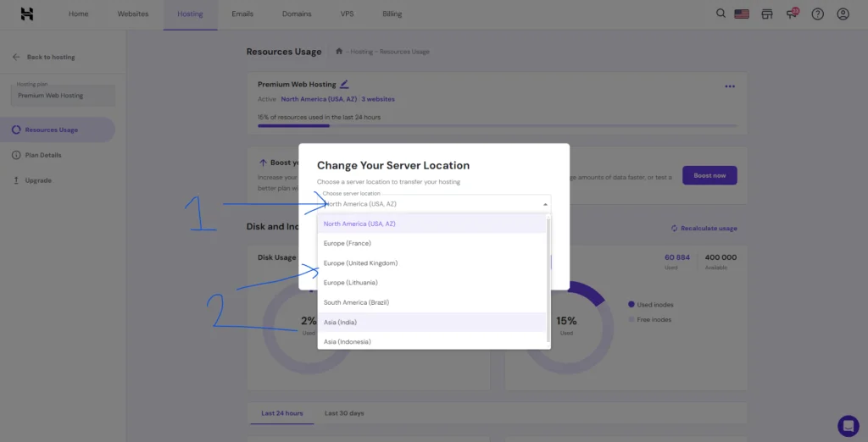The width and height of the screenshot is (868, 442).
Task: Switch to Last 30 days tab
Action: click(x=344, y=413)
